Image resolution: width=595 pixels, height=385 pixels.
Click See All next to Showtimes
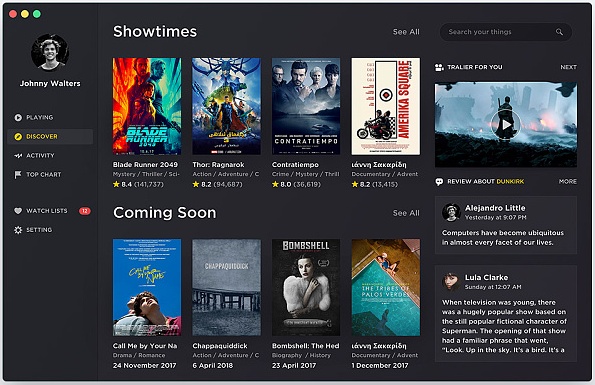tap(406, 32)
